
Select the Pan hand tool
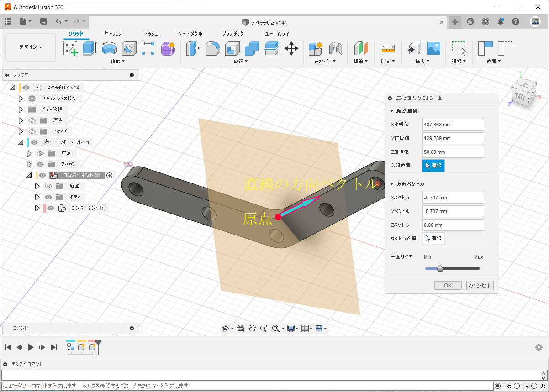pyautogui.click(x=252, y=328)
